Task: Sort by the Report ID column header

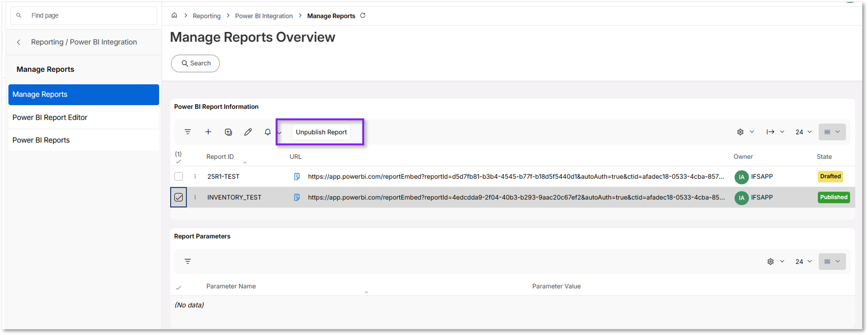Action: click(220, 156)
